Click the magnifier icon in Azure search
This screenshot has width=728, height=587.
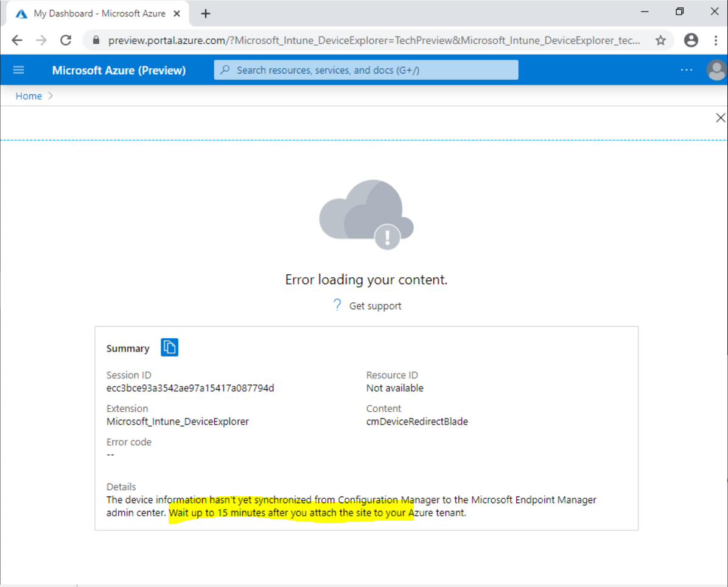(225, 69)
